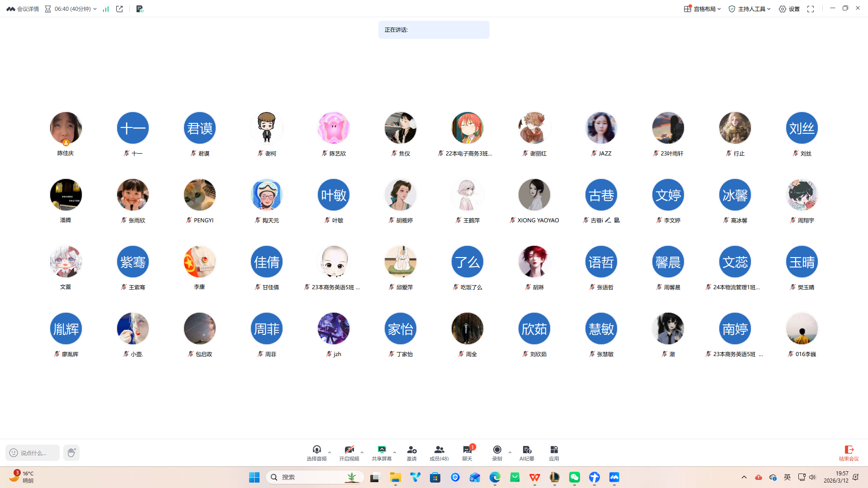868x488 pixels.
Task: Open the 宫格布局 layout dropdown
Action: [702, 9]
